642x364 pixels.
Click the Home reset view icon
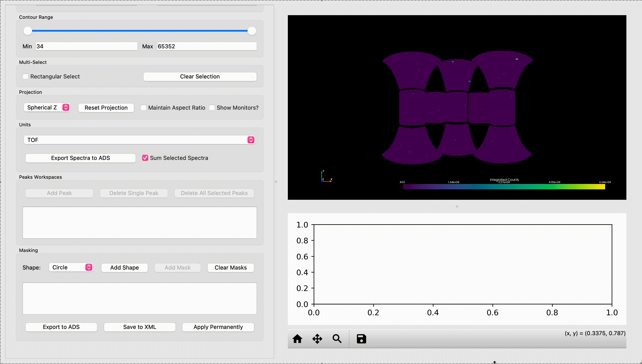297,339
